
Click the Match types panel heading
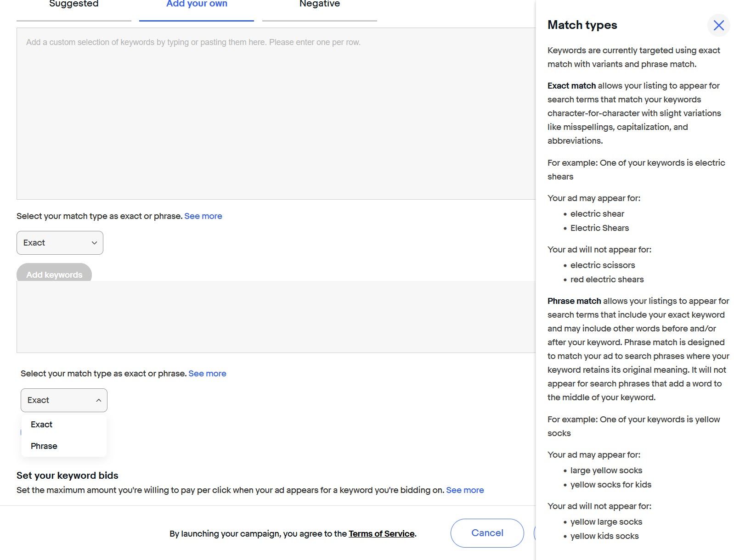pyautogui.click(x=582, y=25)
